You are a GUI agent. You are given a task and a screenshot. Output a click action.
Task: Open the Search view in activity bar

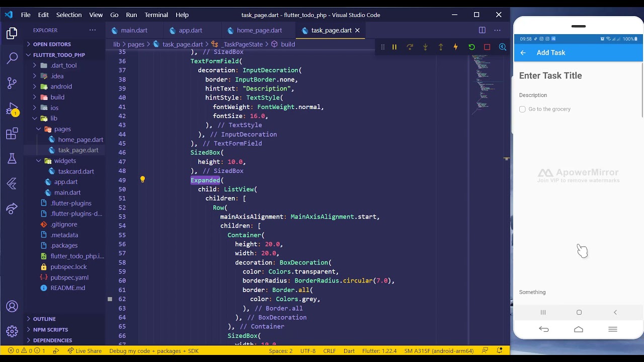coord(12,58)
